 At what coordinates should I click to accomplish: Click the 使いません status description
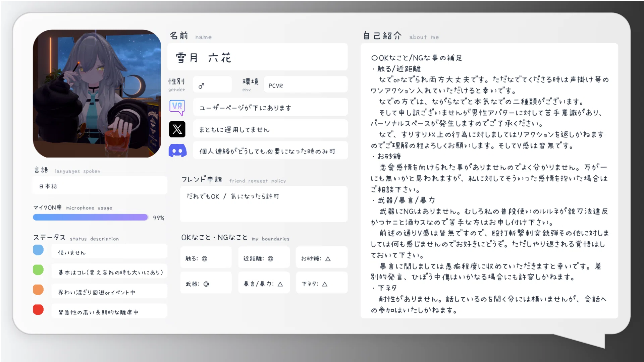pos(109,251)
